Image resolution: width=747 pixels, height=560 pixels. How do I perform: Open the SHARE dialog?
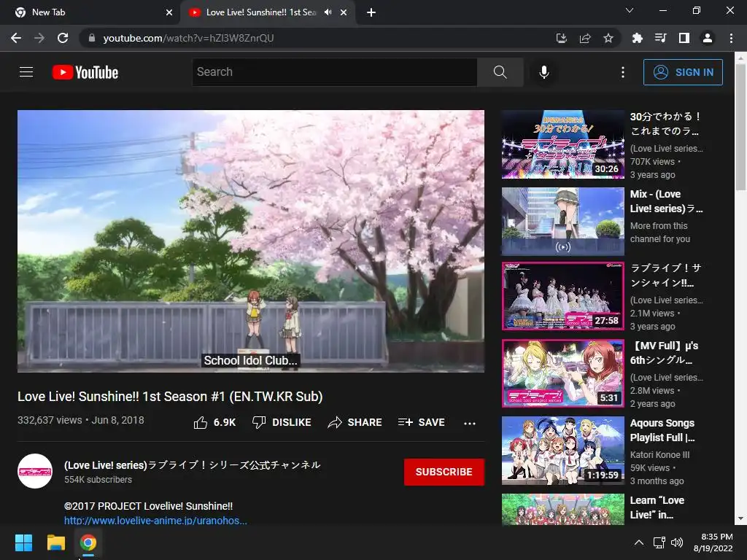pyautogui.click(x=355, y=422)
